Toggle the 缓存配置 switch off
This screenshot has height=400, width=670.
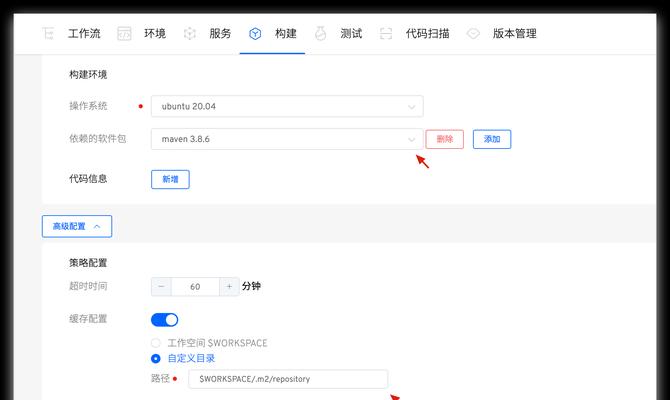(165, 320)
